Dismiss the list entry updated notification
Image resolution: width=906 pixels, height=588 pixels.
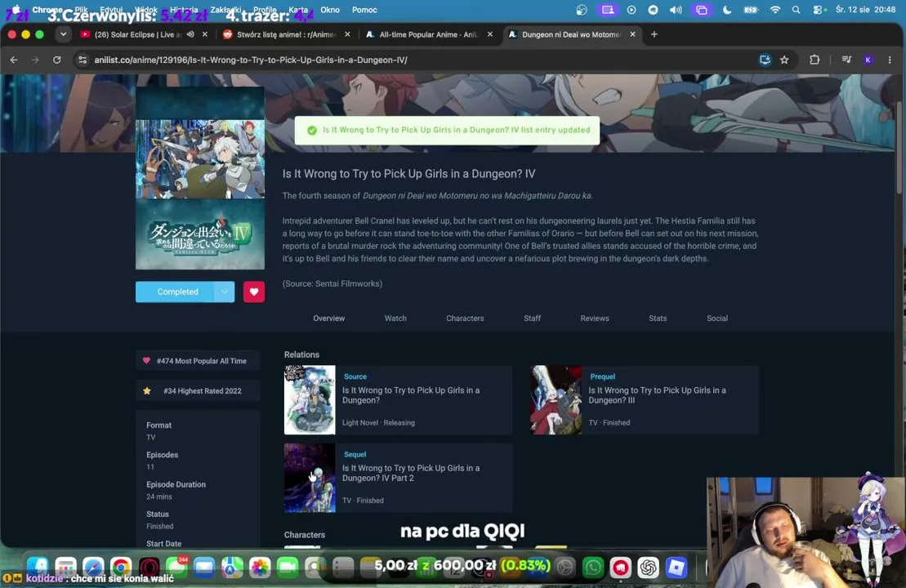coord(447,130)
